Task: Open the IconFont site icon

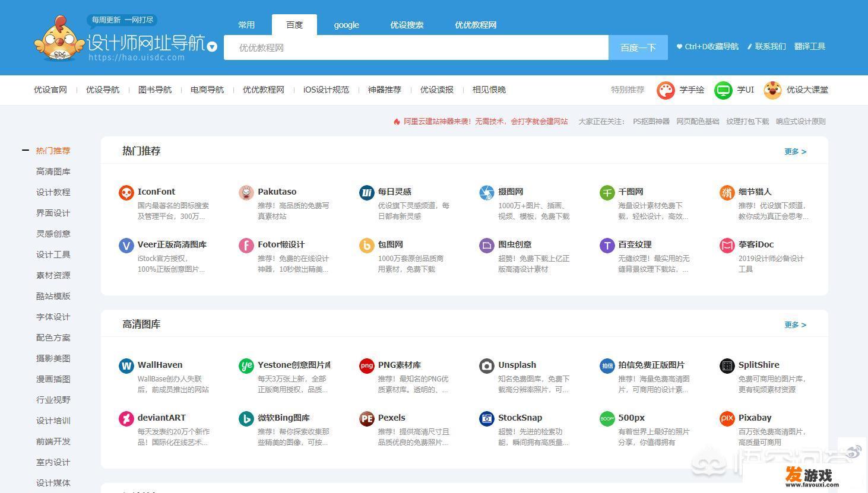Action: pos(126,193)
